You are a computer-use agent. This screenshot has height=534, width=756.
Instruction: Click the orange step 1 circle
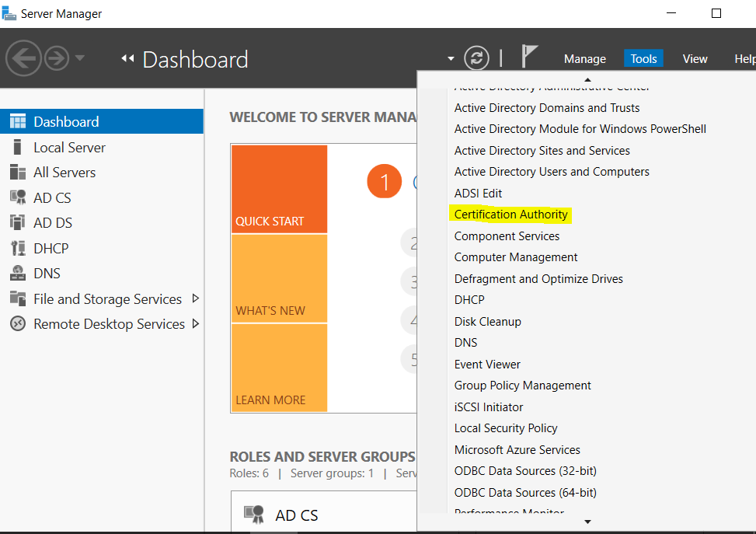click(385, 181)
